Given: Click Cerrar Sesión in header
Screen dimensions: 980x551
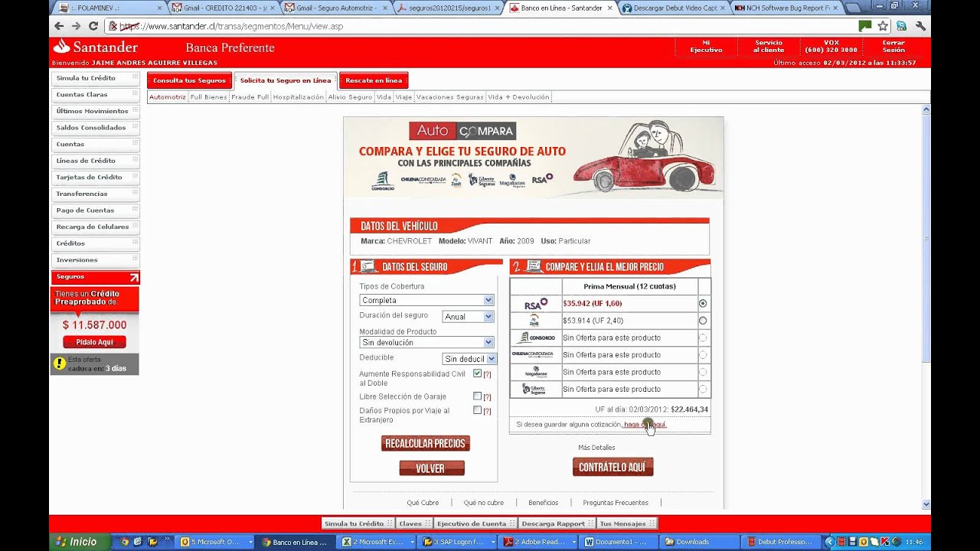Looking at the screenshot, I should [893, 47].
